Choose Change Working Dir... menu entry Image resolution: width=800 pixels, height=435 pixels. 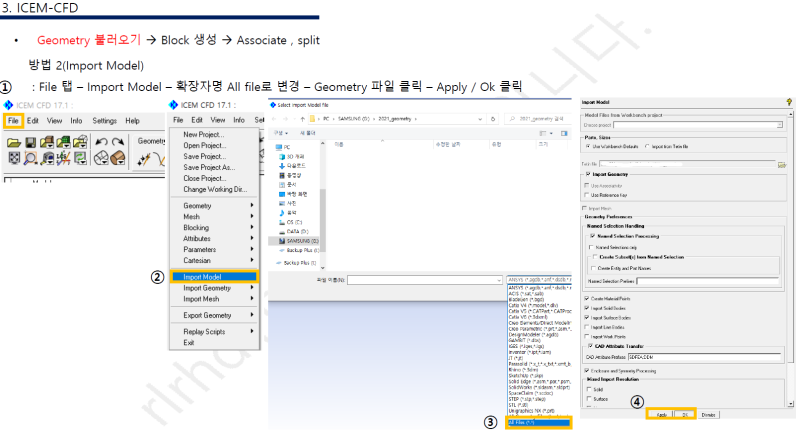tap(215, 189)
